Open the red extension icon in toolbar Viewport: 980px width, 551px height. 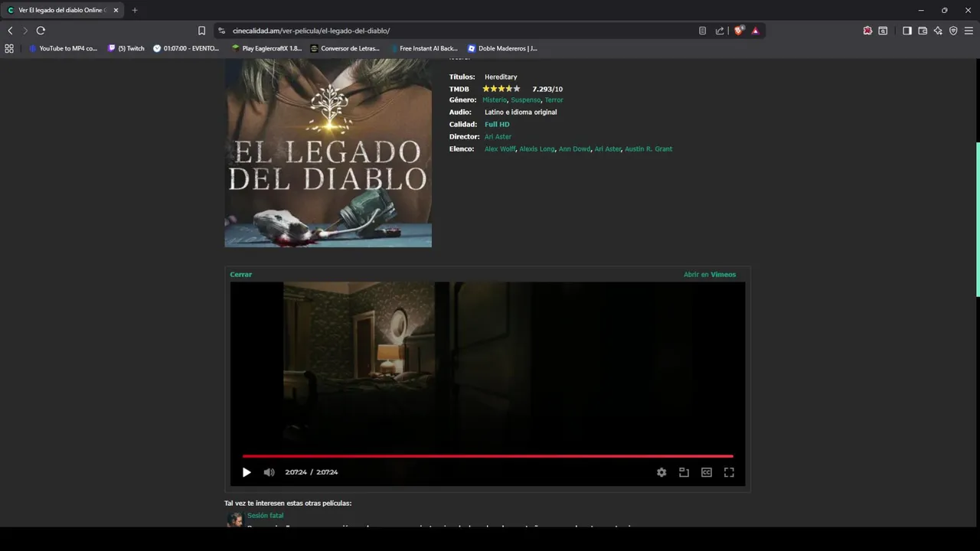tap(867, 31)
